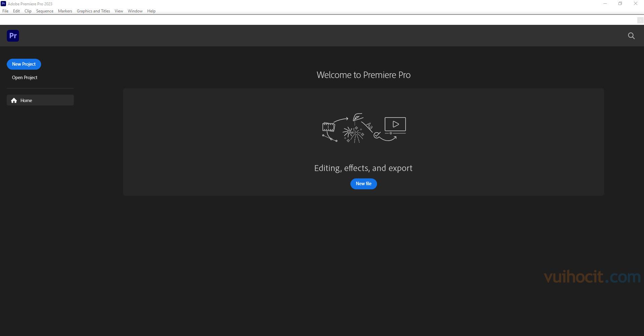Restore down the Premiere Pro window
This screenshot has height=336, width=644.
[620, 4]
